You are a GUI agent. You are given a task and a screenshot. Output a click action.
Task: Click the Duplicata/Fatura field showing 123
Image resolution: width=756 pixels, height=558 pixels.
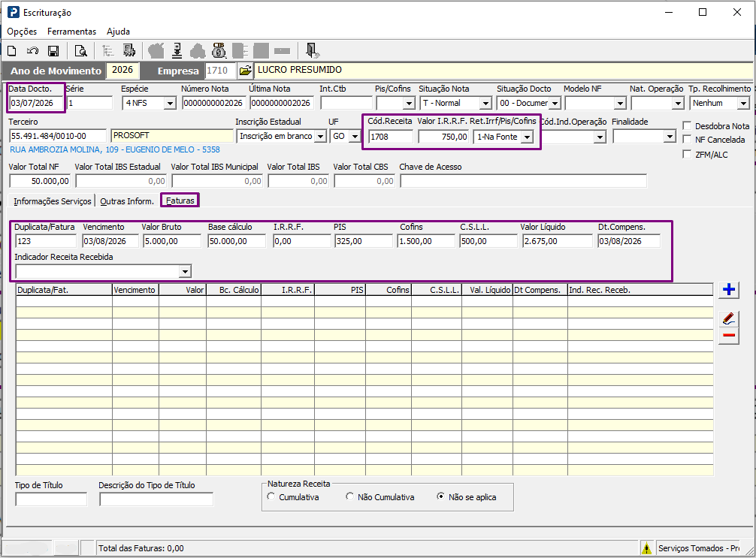point(46,241)
